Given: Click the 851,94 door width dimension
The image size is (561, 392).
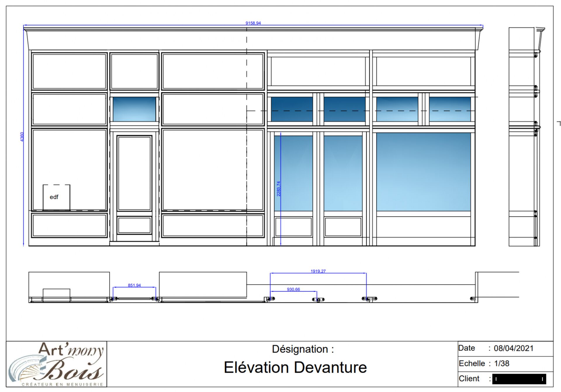Looking at the screenshot, I should tap(134, 285).
